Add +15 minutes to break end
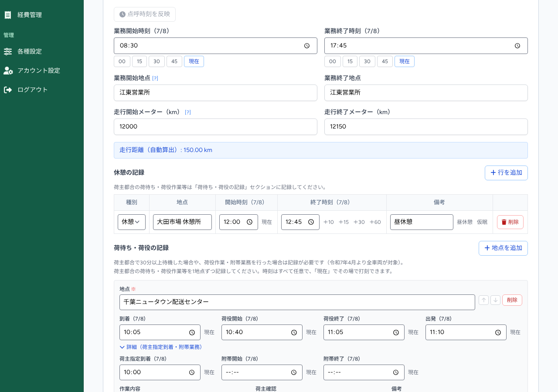This screenshot has width=558, height=392. [344, 222]
